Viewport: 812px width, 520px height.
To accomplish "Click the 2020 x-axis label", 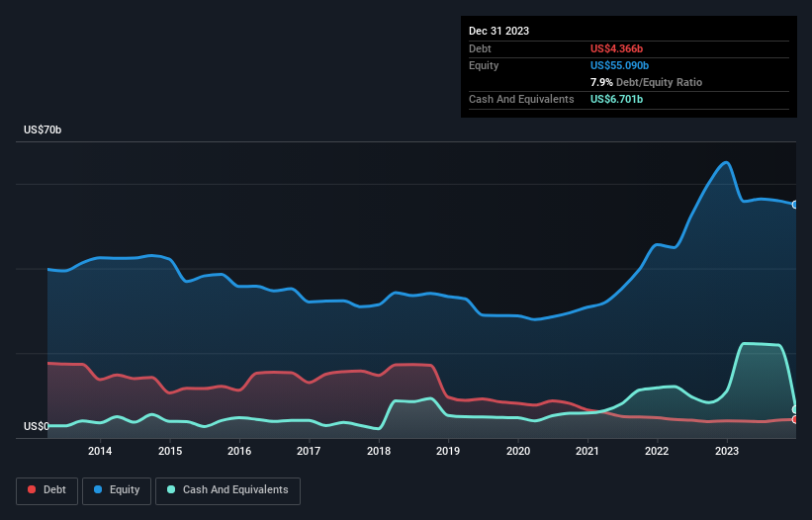I will coord(518,451).
